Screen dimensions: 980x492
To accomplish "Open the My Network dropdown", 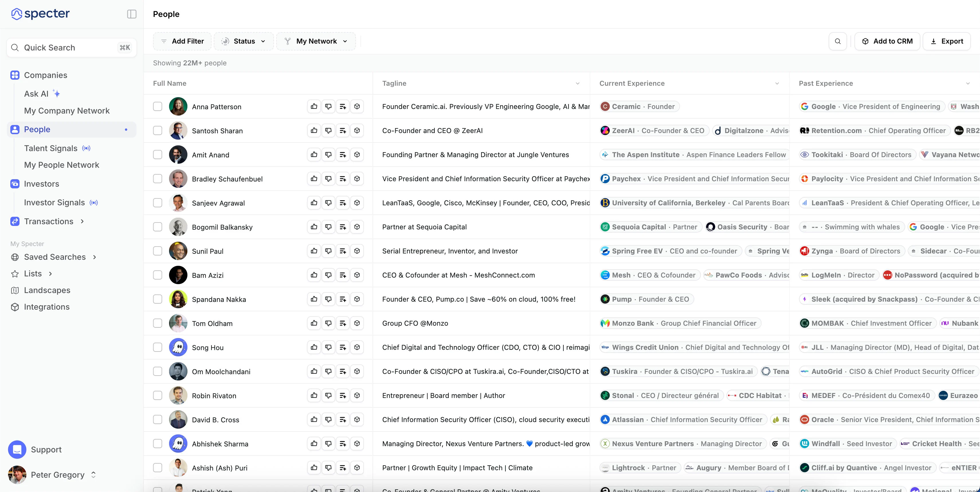I will coord(316,41).
